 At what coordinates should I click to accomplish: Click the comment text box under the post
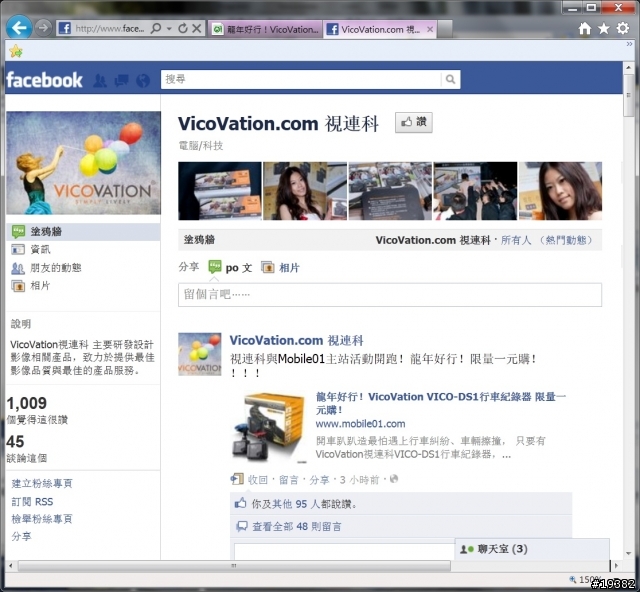pyautogui.click(x=345, y=551)
